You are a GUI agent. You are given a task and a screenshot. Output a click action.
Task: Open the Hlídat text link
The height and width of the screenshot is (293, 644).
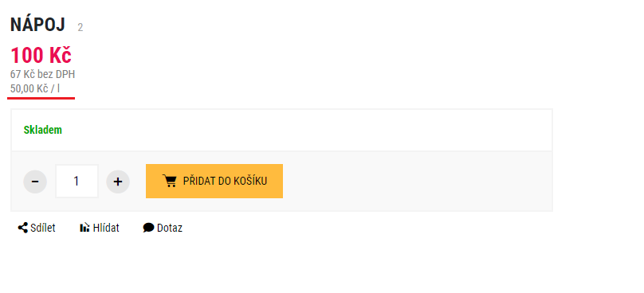point(106,228)
